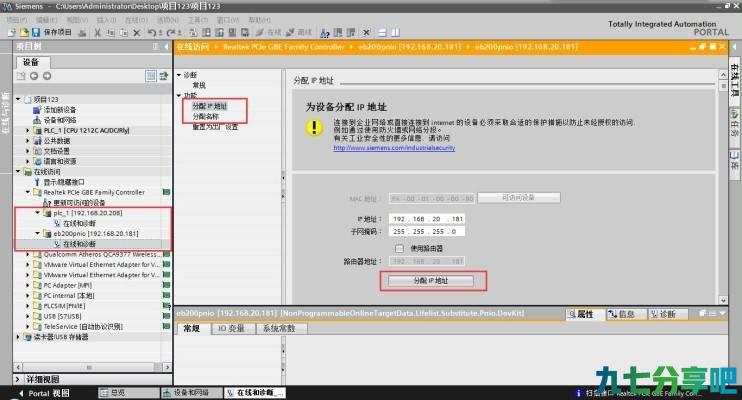This screenshot has height=400, width=742.
Task: Click the new project toolbar icon
Action: 12,33
